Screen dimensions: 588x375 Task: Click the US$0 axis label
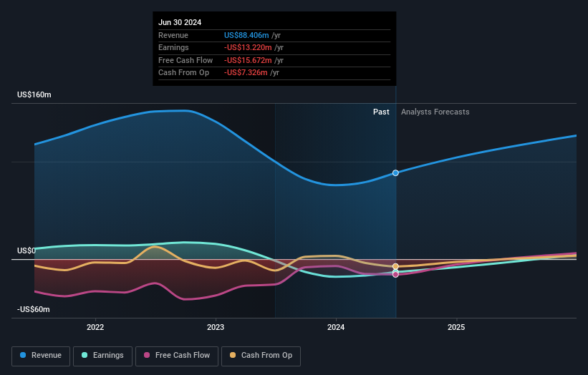coord(26,250)
